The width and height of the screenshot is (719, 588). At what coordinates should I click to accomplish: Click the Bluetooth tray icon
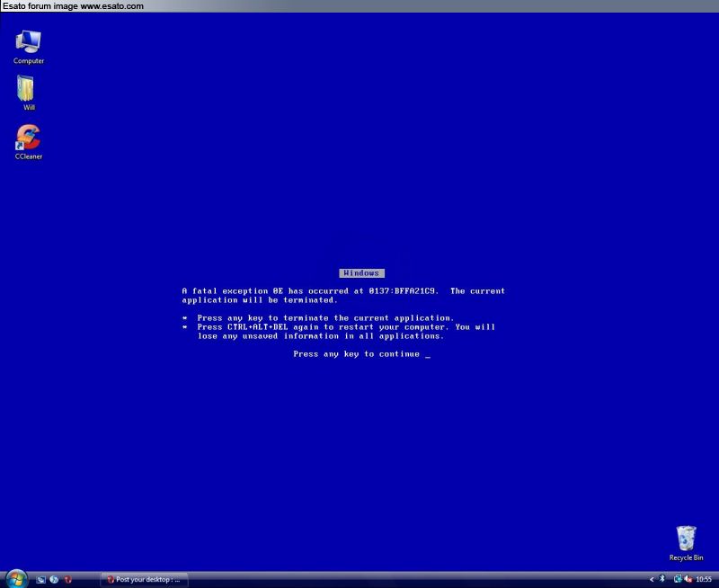click(x=662, y=579)
